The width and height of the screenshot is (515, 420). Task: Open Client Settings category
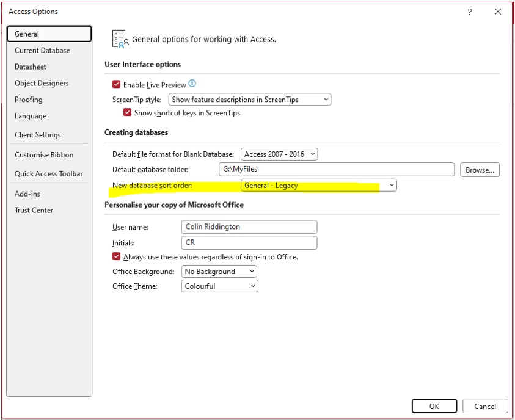pos(49,135)
